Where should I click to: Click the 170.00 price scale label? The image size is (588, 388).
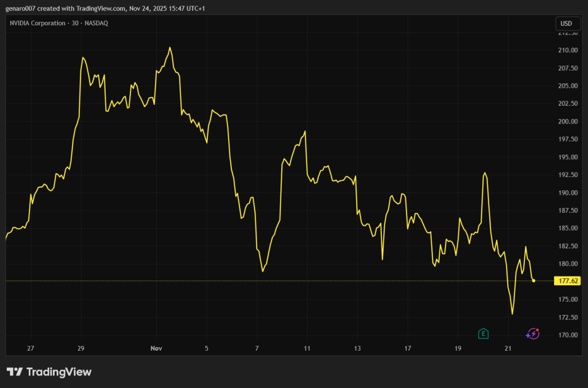(x=568, y=335)
